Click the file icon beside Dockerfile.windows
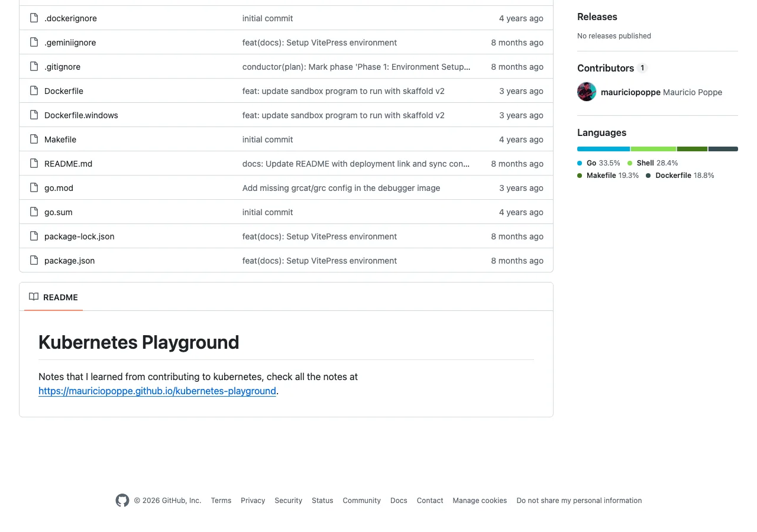The image size is (757, 532). (34, 115)
